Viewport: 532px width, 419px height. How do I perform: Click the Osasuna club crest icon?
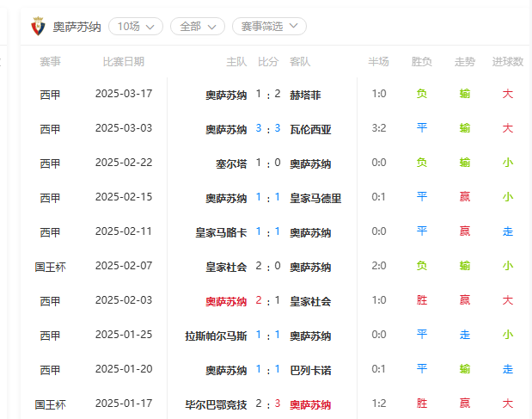38,26
